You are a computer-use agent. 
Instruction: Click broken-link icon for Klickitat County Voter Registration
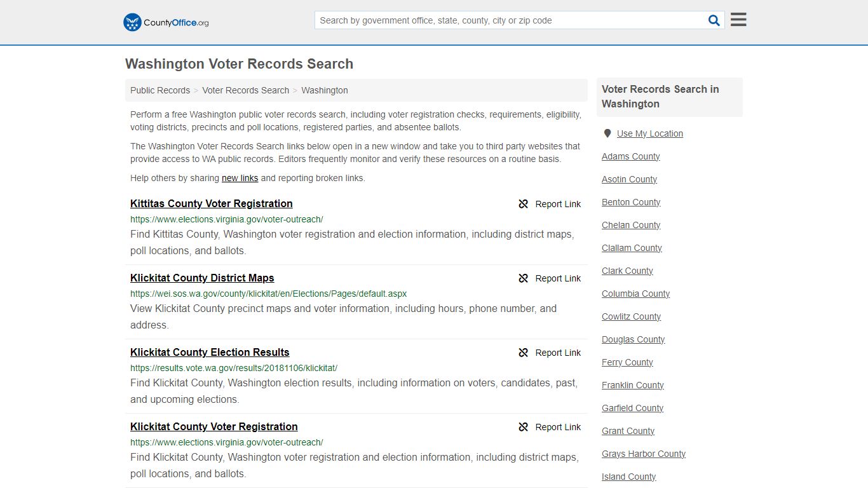point(524,427)
